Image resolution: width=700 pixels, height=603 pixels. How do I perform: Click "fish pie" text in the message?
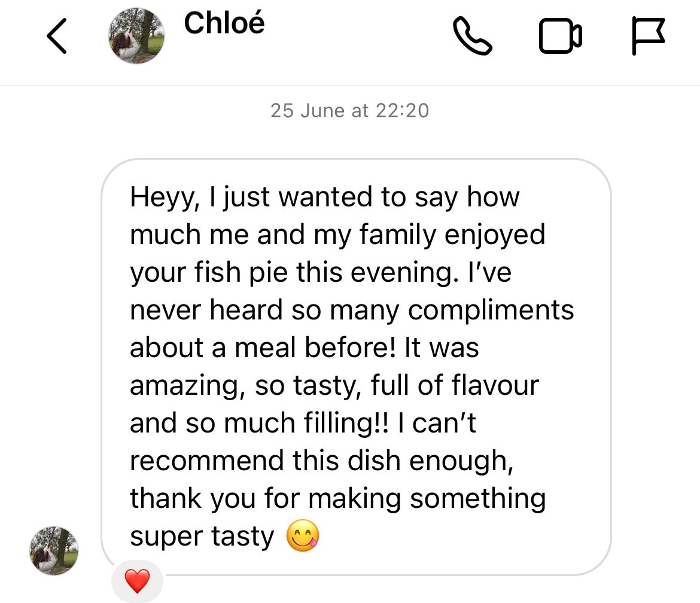point(218,273)
